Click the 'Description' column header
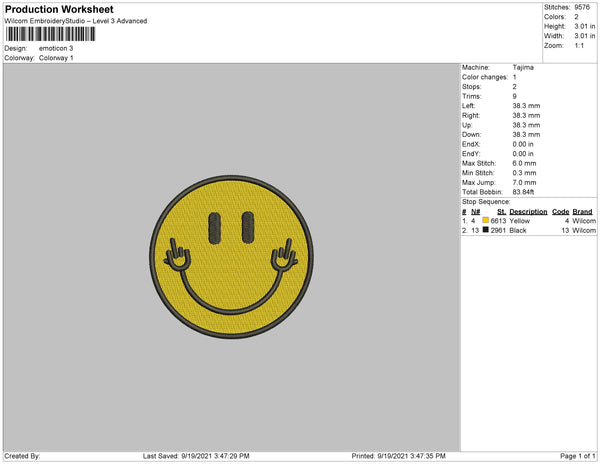Image resolution: width=600 pixels, height=464 pixels. pos(528,212)
